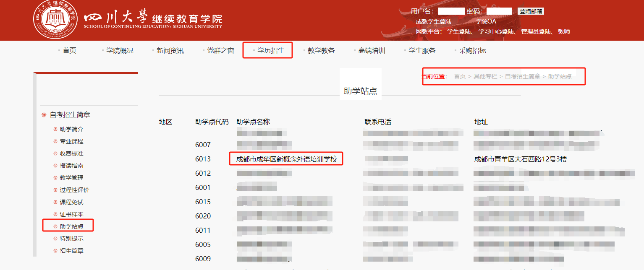Open the 学院概况 menu
Viewport: 644px width, 270px height.
[119, 51]
